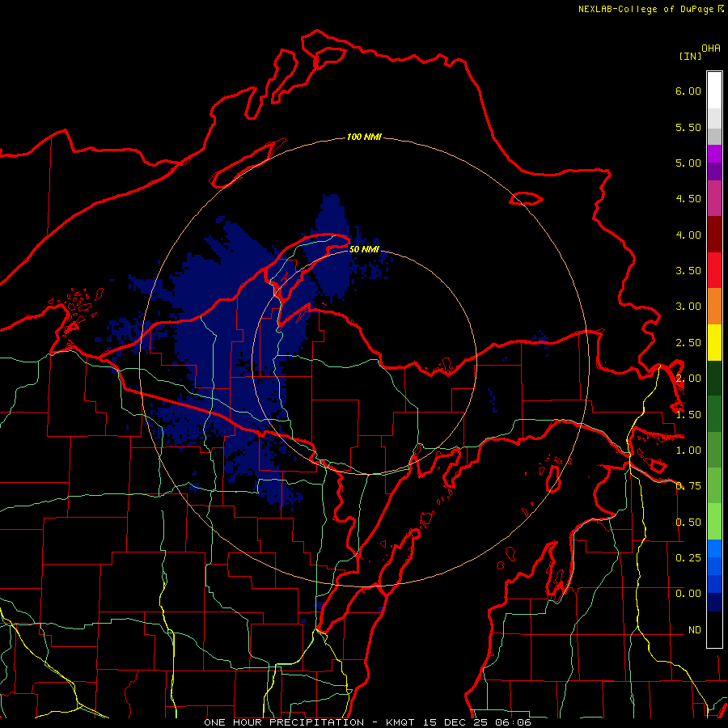Click the 1.00 legend value
The height and width of the screenshot is (728, 728).
(x=688, y=451)
